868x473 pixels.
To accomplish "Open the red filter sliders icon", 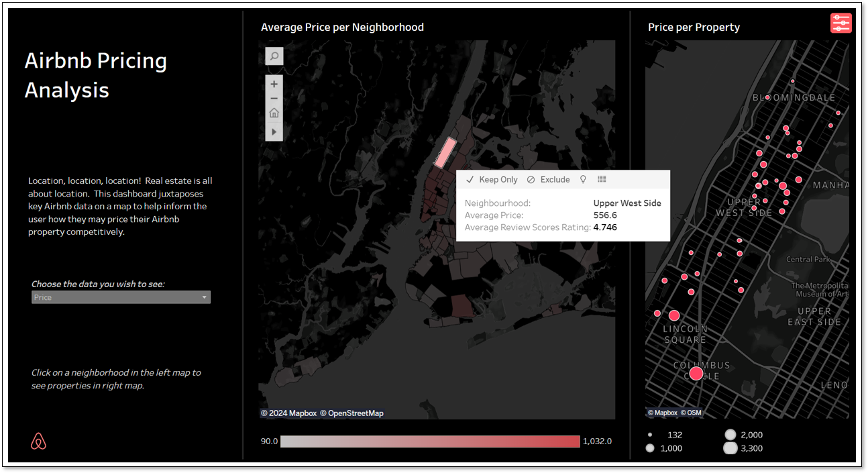I will click(840, 23).
